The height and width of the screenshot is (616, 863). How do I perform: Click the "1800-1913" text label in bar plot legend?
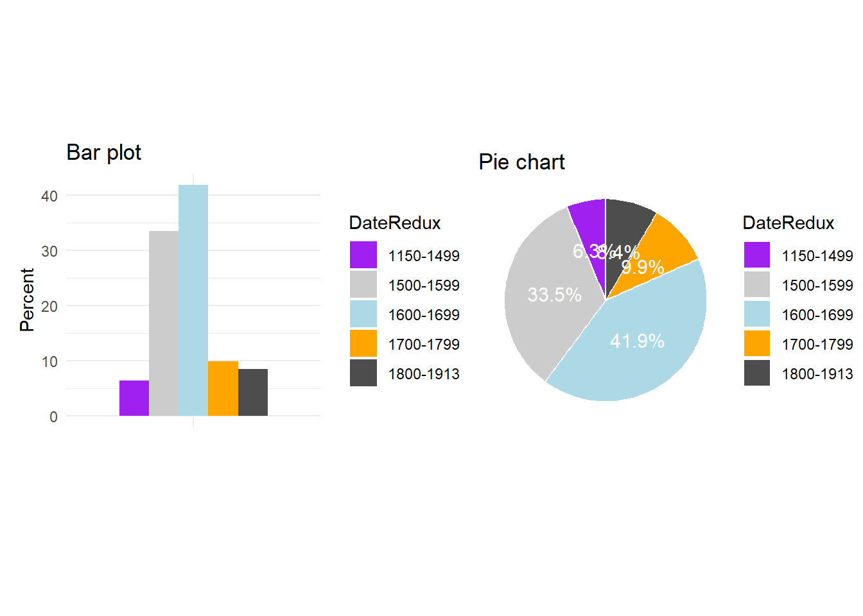[424, 374]
